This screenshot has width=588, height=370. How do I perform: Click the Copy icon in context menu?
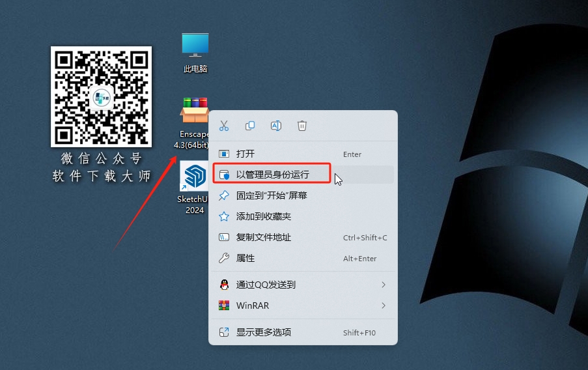click(250, 126)
